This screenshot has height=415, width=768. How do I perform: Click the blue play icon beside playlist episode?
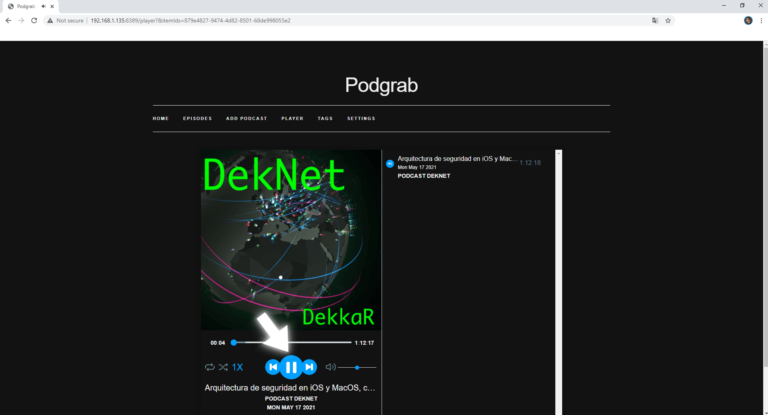390,163
